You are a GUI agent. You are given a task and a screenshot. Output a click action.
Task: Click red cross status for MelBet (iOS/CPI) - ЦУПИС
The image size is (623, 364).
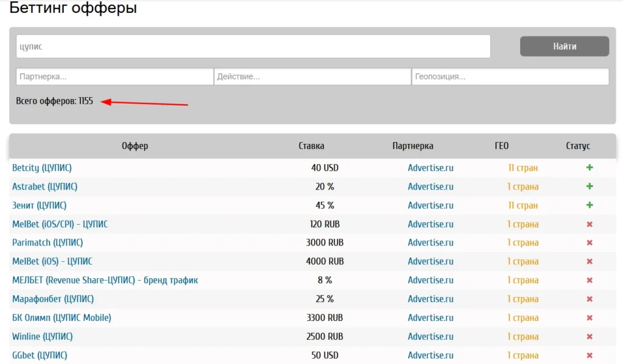pyautogui.click(x=590, y=224)
